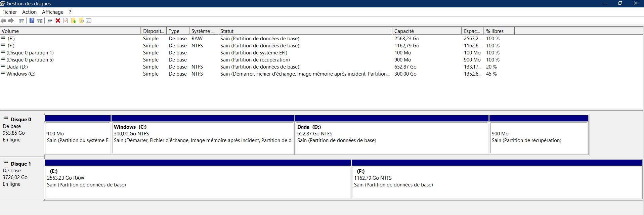The height and width of the screenshot is (215, 644).
Task: Click the checkmark page properties icon
Action: coord(66,21)
